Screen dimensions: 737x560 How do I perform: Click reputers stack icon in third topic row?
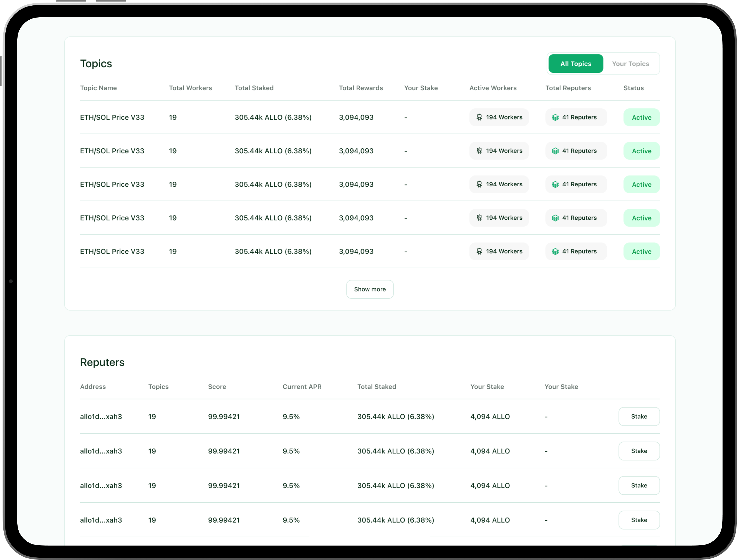[555, 184]
